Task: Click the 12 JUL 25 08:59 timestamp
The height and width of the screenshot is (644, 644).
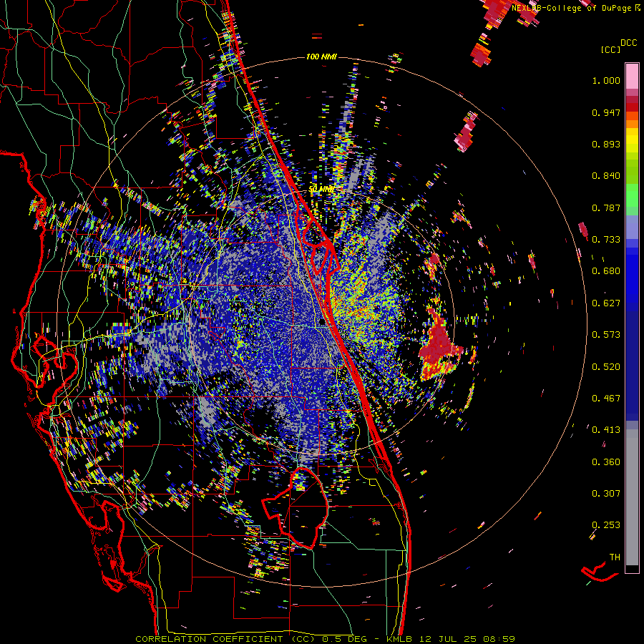Action: point(467,639)
